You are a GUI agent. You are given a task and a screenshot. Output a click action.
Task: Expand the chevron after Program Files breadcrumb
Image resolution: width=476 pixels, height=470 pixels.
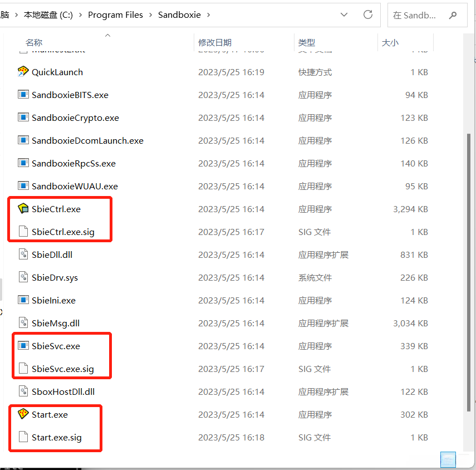(x=150, y=15)
